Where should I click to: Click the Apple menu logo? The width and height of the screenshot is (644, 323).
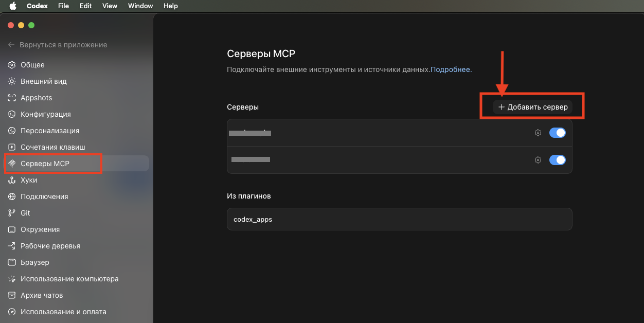tap(13, 6)
